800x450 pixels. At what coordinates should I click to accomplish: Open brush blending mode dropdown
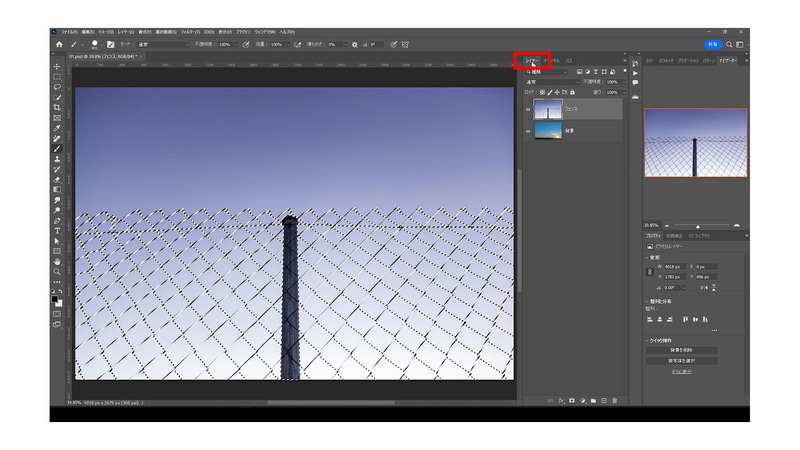tap(162, 45)
